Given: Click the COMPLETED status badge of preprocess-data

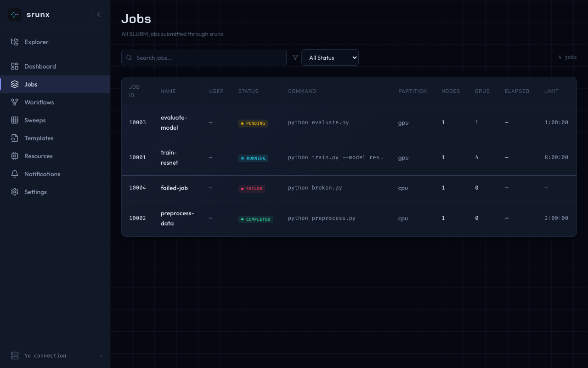Looking at the screenshot, I should point(255,219).
